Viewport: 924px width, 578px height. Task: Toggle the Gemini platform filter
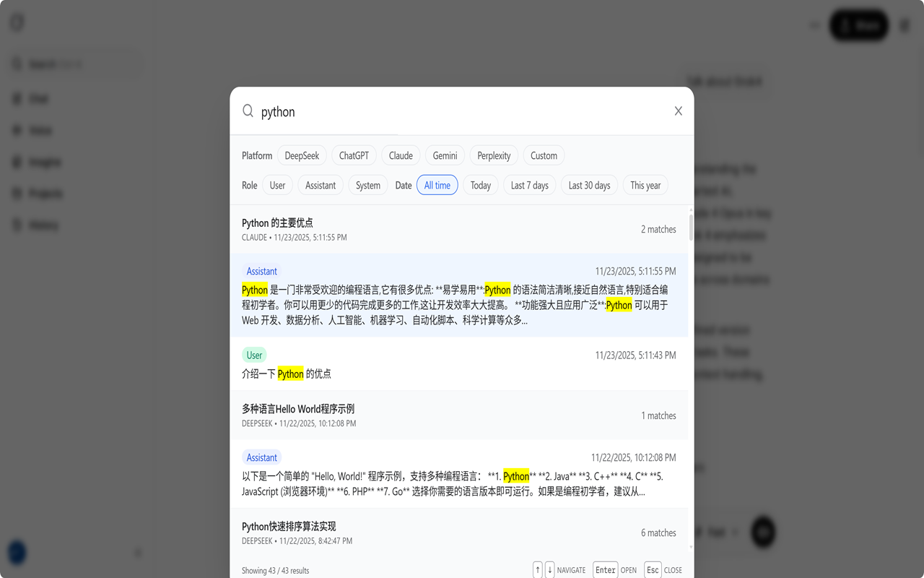(445, 155)
